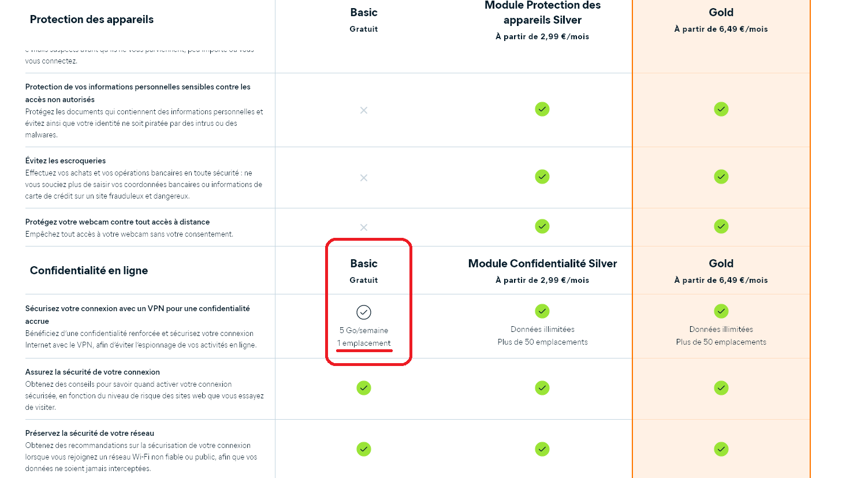
Task: Click grey X for Basic personal information protection
Action: point(364,110)
